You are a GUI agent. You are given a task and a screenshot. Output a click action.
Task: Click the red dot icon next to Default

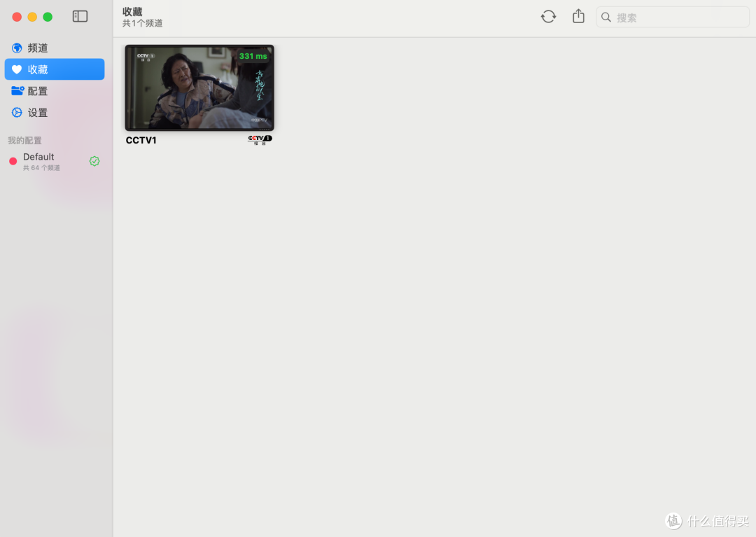tap(13, 161)
